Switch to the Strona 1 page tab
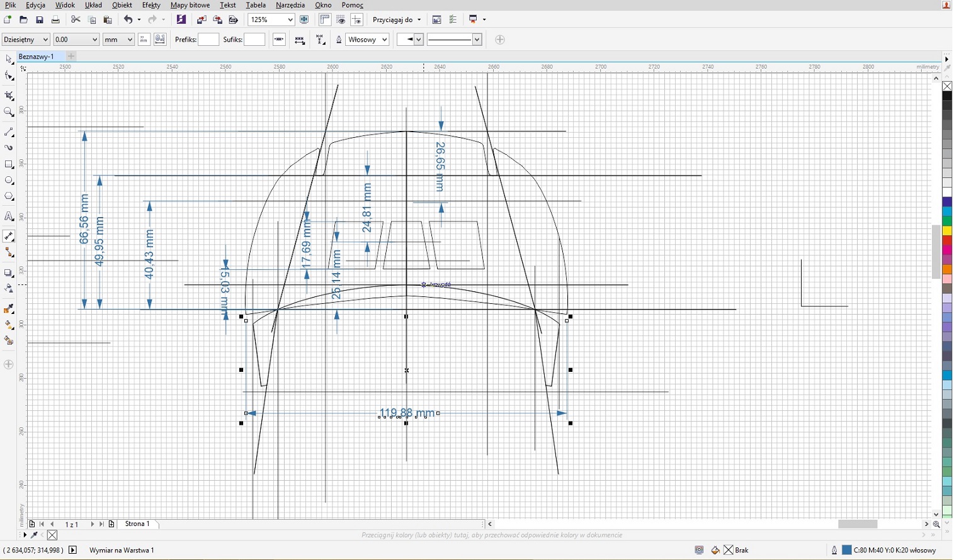Viewport: 954px width, 560px height. point(137,524)
